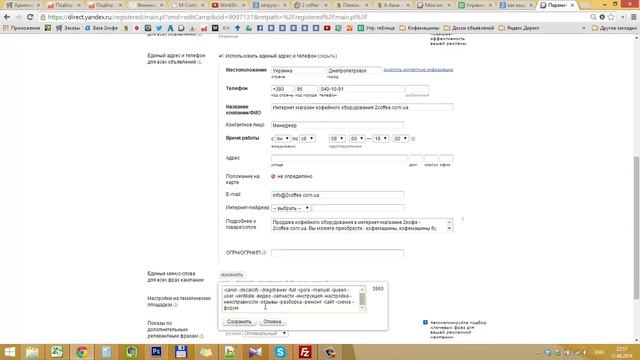This screenshot has width=640, height=360.
Task: Open the Яндекс Директ bookmarks folder
Action: coord(519,28)
